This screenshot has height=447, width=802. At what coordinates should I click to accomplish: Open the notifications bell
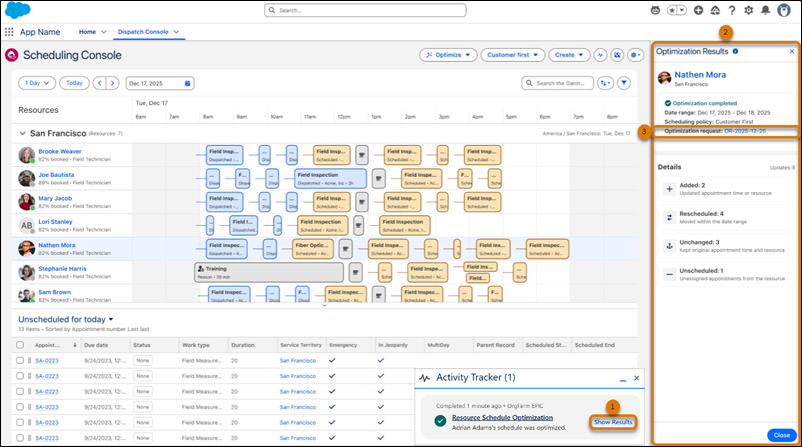(765, 10)
